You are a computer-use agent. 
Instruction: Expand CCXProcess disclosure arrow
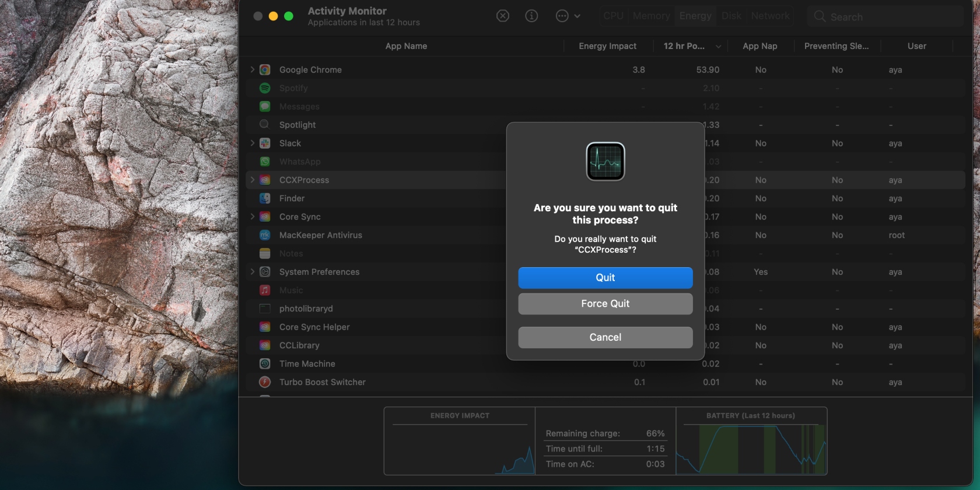(252, 180)
